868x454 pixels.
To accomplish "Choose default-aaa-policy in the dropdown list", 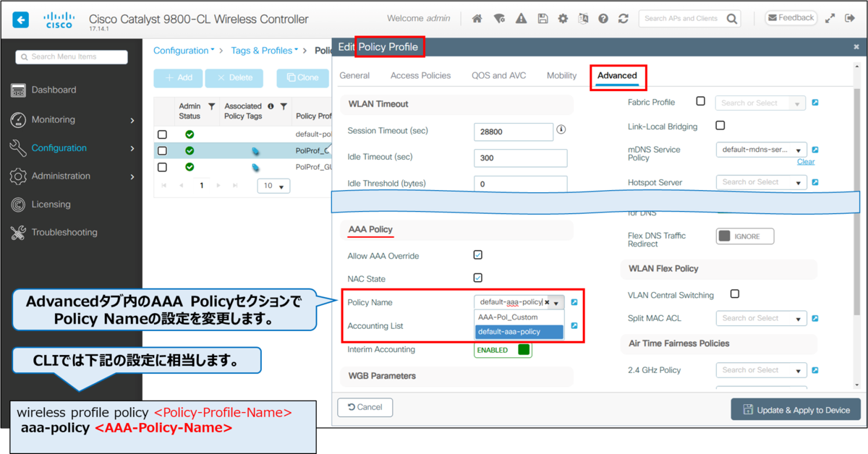I will tap(519, 332).
